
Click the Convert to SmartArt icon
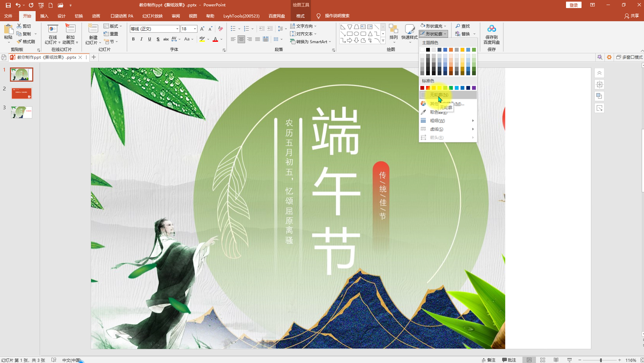pyautogui.click(x=293, y=41)
